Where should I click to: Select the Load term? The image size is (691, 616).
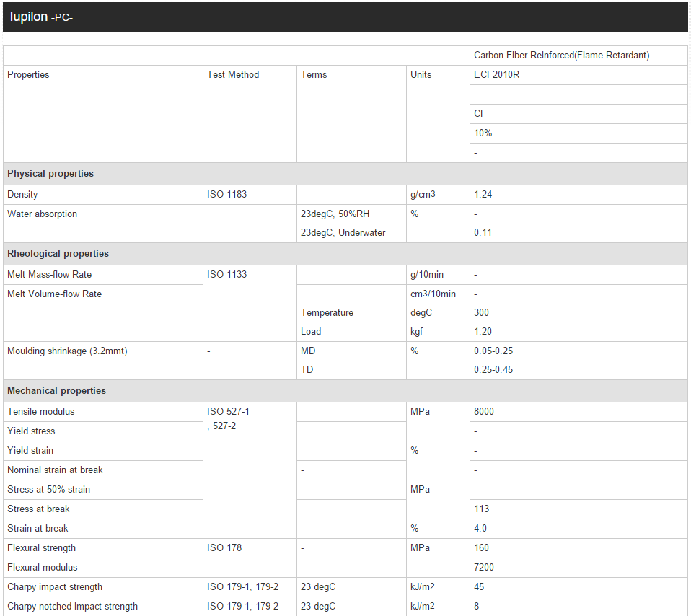311,331
